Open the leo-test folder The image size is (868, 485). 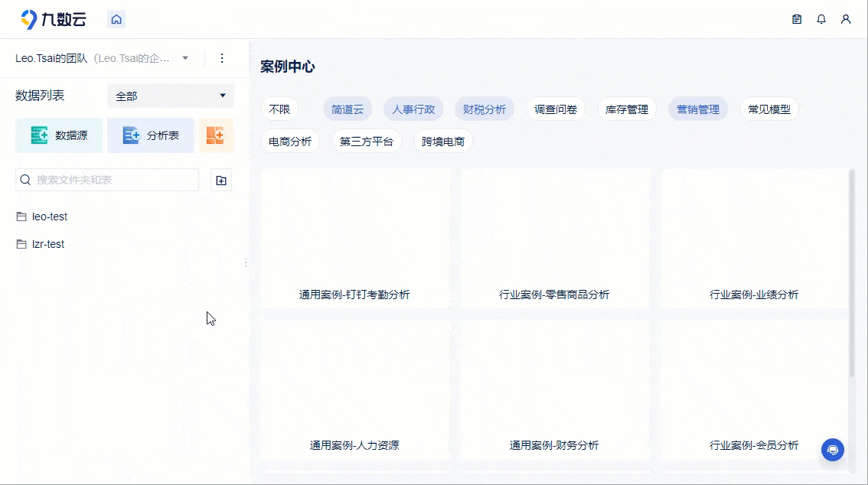click(50, 216)
